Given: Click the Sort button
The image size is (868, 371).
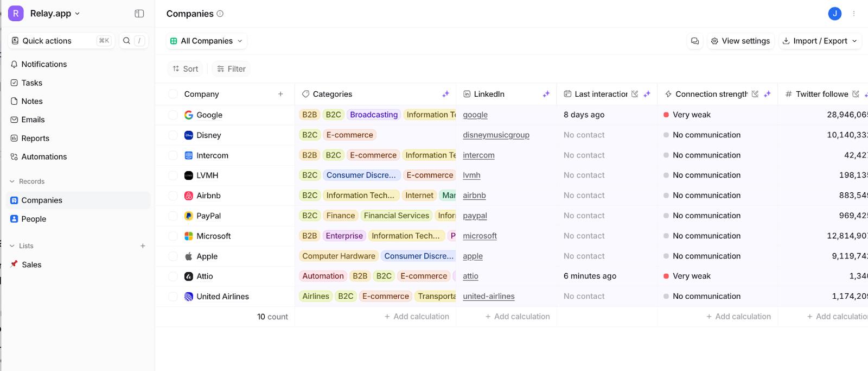Looking at the screenshot, I should click(186, 69).
